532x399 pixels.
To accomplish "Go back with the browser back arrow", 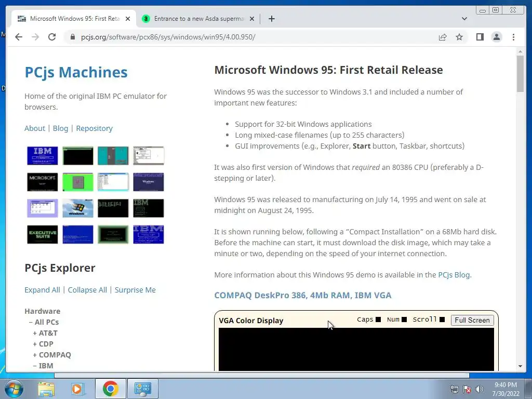I will coord(19,37).
